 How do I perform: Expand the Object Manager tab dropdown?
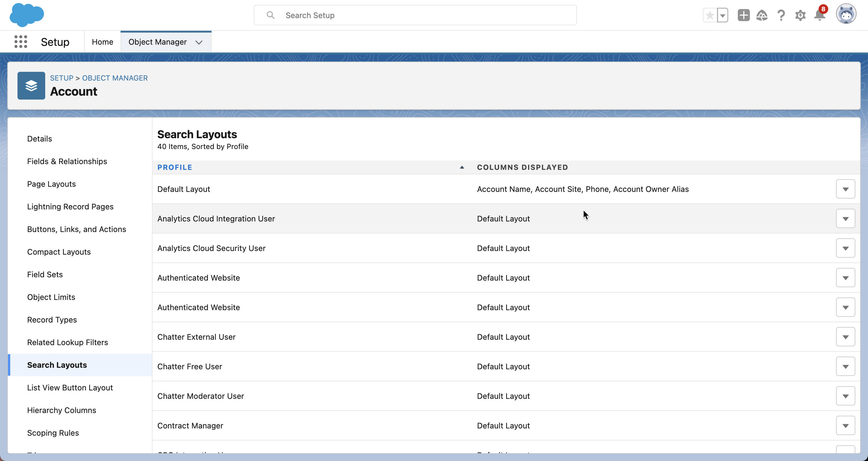pos(199,42)
